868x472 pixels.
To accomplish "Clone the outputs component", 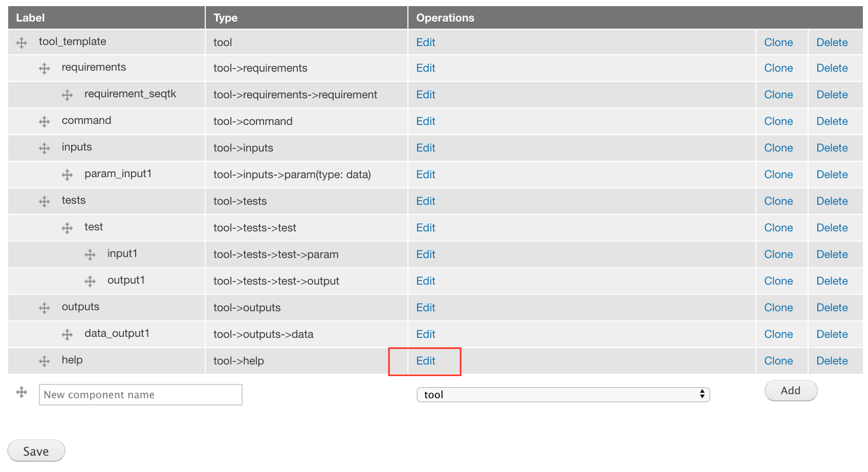I will (x=778, y=308).
